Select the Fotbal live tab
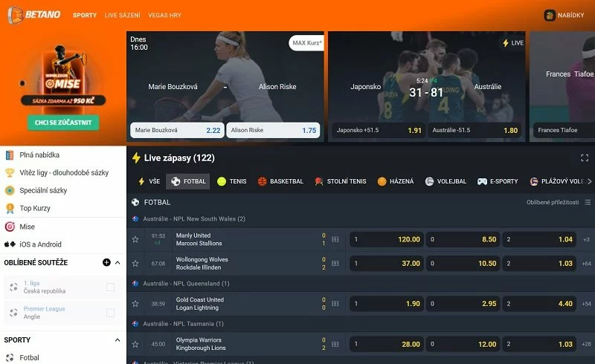The image size is (595, 364). pos(188,181)
